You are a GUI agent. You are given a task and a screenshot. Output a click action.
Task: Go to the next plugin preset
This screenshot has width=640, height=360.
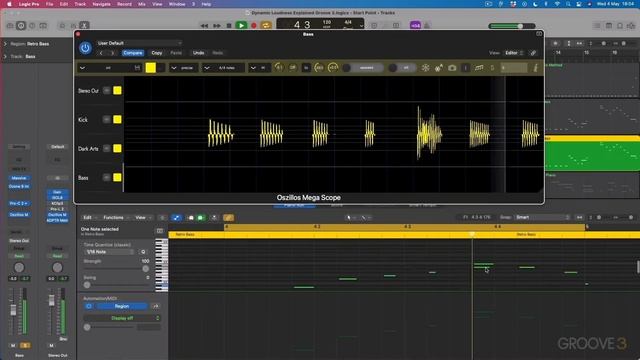point(112,53)
